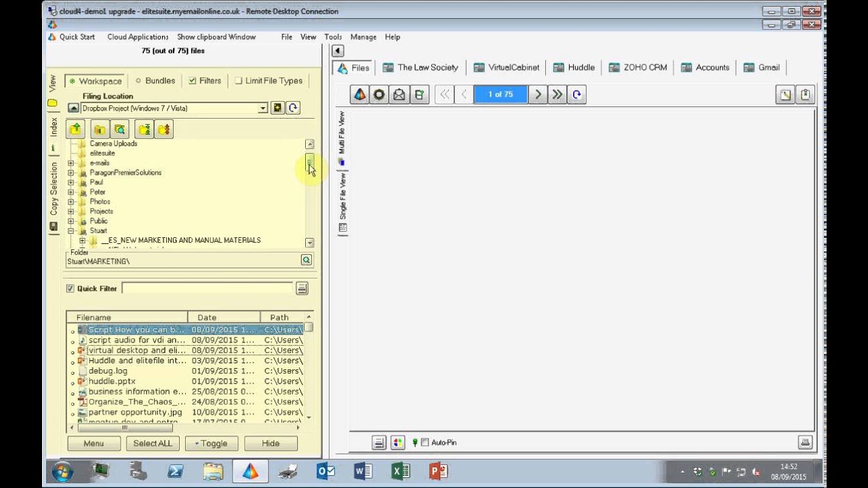This screenshot has height=488, width=868.
Task: Sort by the Date column header
Action: click(224, 317)
